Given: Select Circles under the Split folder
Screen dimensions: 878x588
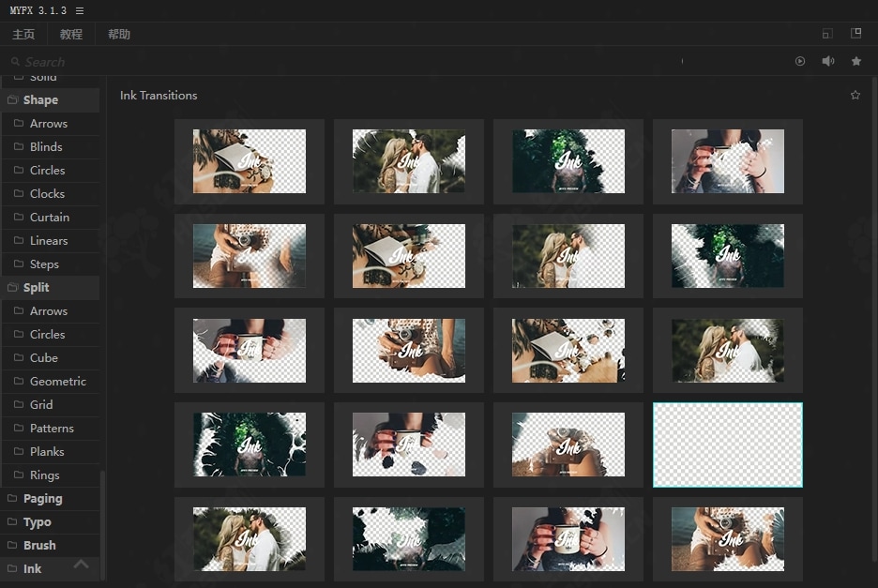Looking at the screenshot, I should 51,334.
